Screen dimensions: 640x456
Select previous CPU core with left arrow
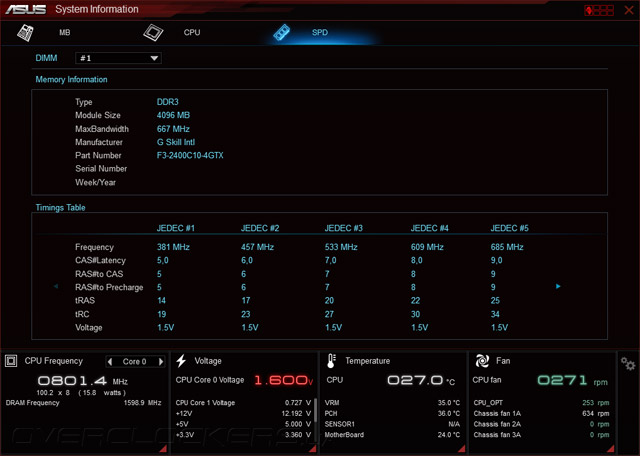tap(109, 361)
